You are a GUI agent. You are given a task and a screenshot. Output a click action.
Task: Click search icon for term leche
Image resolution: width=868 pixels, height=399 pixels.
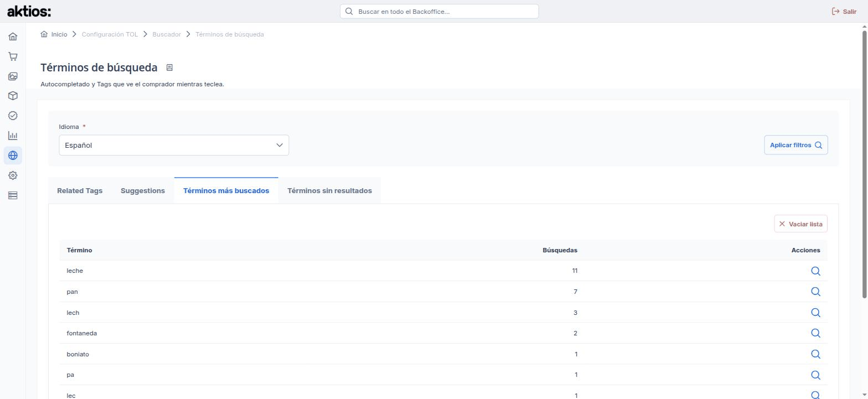point(815,271)
